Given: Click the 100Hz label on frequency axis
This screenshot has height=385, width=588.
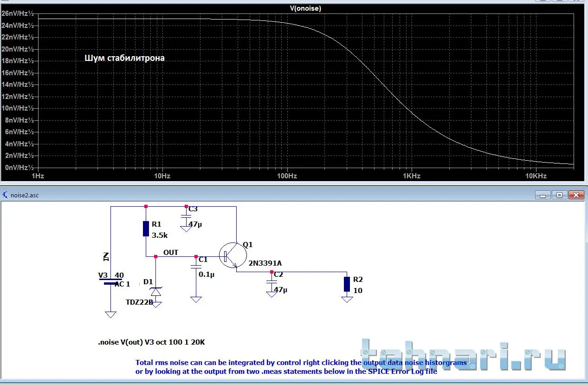Looking at the screenshot, I should [287, 176].
